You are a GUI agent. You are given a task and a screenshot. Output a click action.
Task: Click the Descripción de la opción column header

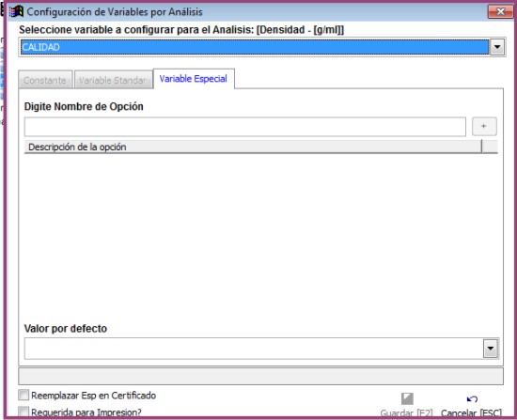253,147
